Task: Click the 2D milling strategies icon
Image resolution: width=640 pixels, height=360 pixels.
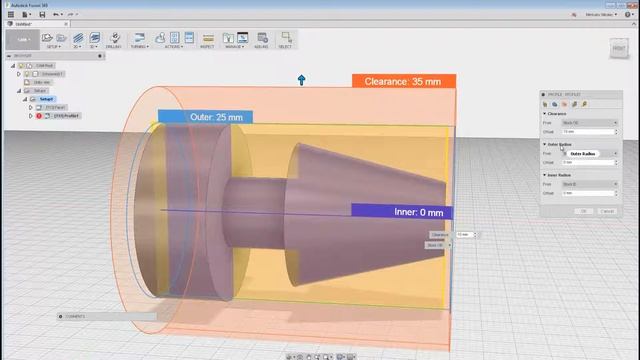Action: coord(78,38)
